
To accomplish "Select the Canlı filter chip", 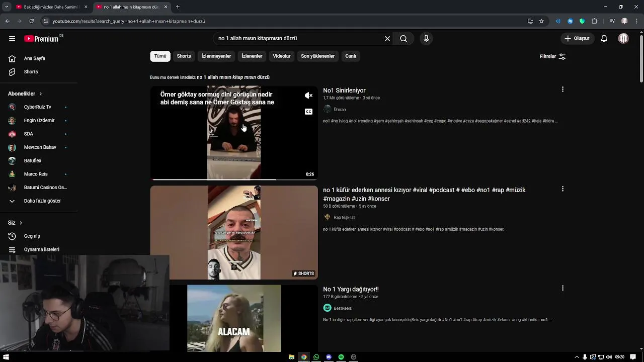I will [351, 56].
